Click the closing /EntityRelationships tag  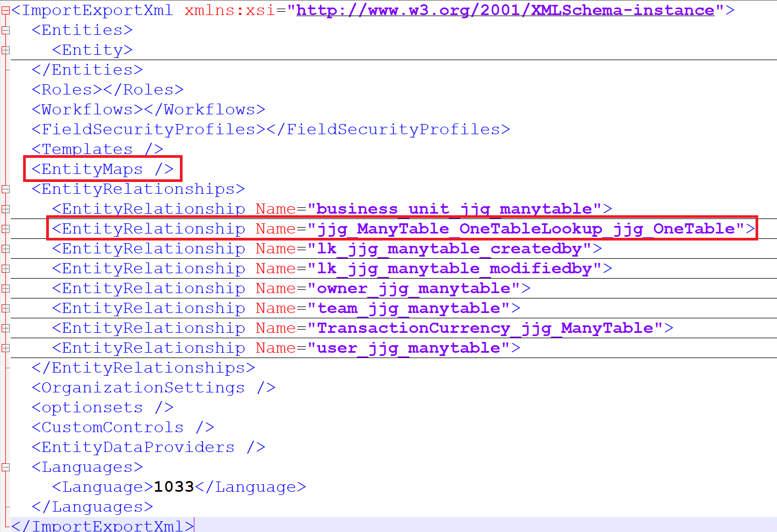point(143,368)
